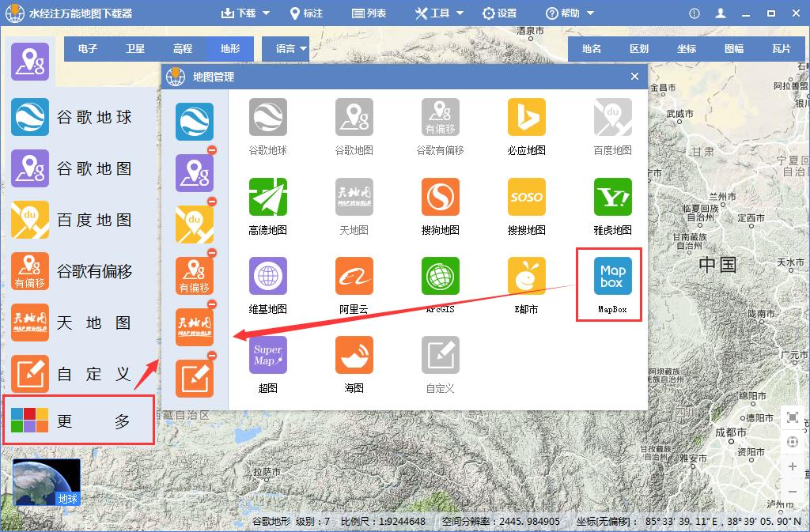Viewport: 810px width, 532px height.
Task: Click the full extent map button
Action: 793,417
